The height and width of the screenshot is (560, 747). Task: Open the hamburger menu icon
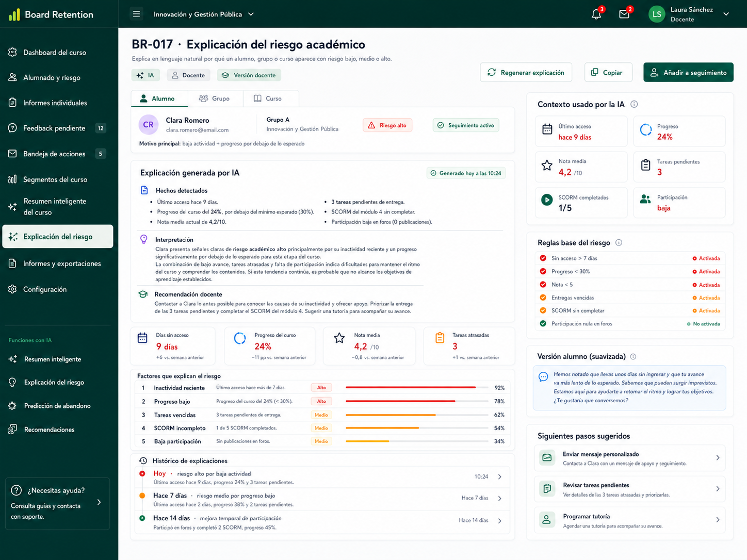(136, 14)
